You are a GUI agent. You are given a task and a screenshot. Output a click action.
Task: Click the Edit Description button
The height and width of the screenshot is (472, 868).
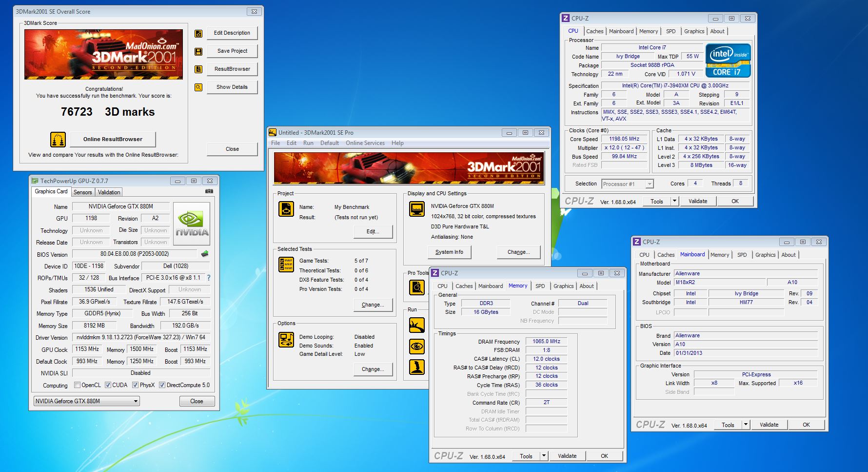[x=232, y=33]
